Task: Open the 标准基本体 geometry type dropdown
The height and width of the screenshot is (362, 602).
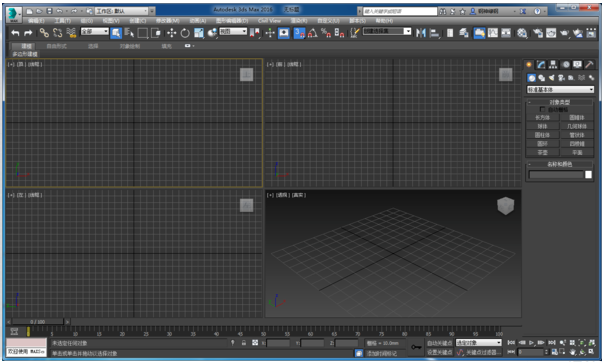Action: (x=560, y=89)
